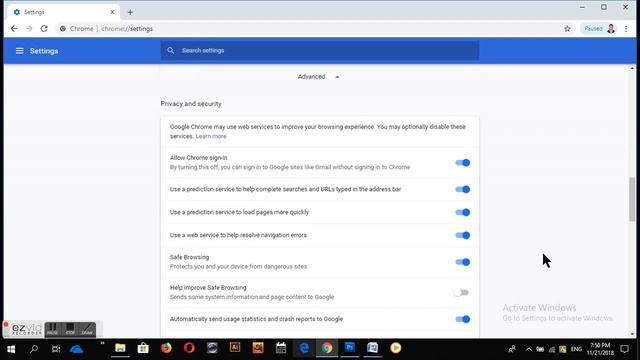This screenshot has width=640, height=360.
Task: Open Windows search from the taskbar
Action: point(34,349)
